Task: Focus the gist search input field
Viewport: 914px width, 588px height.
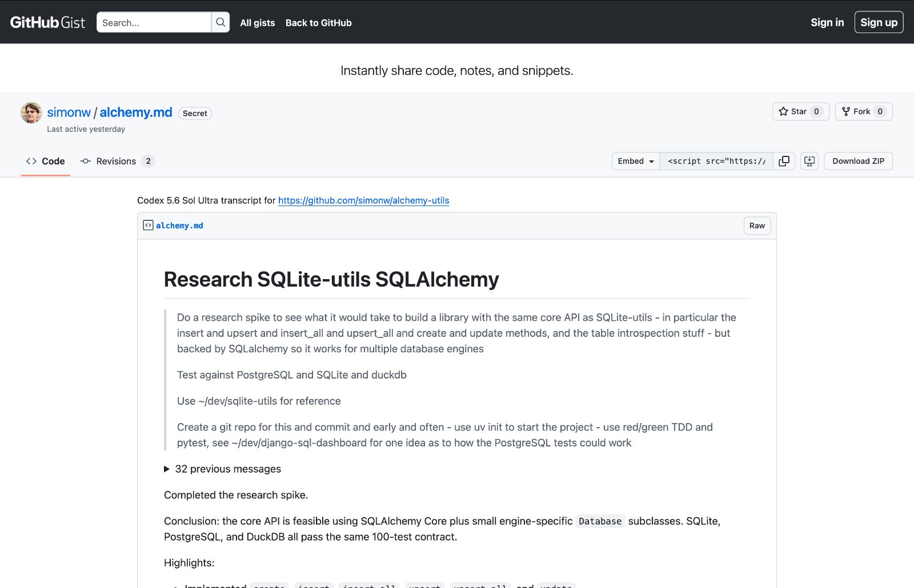Action: (x=154, y=22)
